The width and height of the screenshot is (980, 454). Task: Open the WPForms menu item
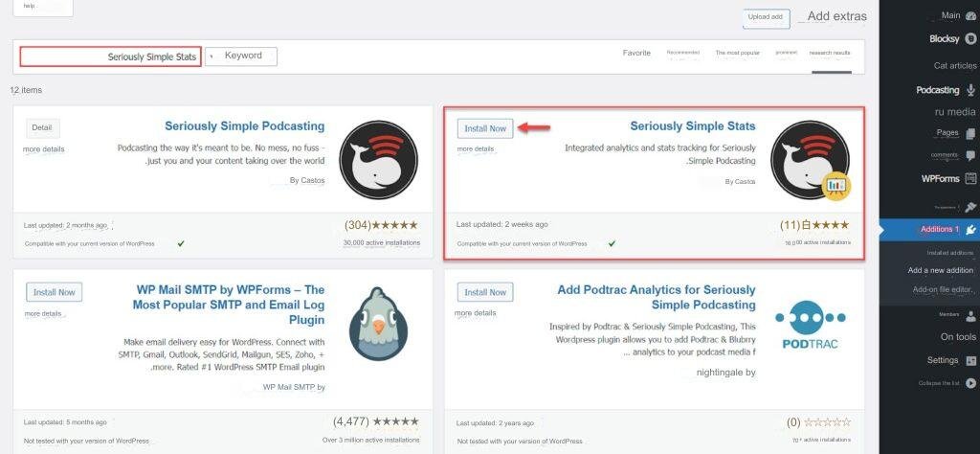tap(940, 179)
